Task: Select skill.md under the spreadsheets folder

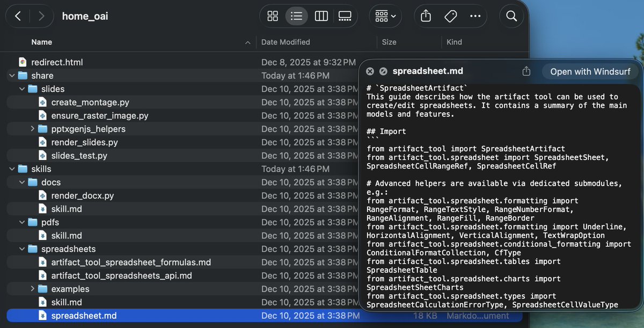Action: click(67, 302)
